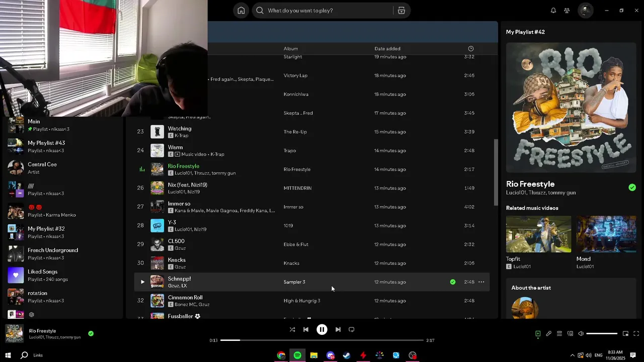
Task: Sort tracks by Album column
Action: pos(291,49)
